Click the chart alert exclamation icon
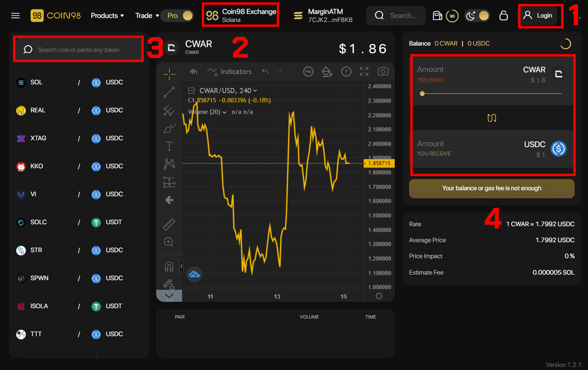Screen dimensions: 588x370 tap(346, 71)
